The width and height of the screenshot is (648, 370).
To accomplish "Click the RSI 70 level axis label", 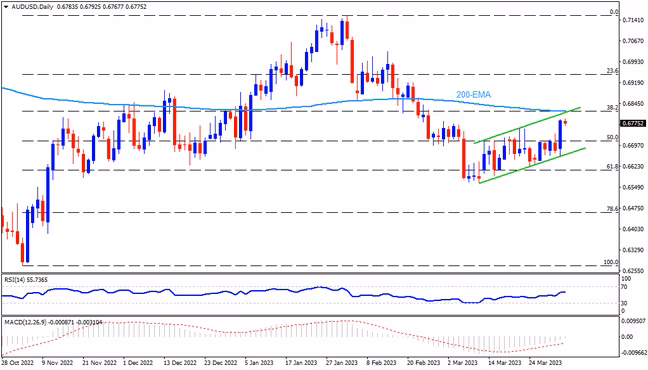I will point(624,287).
